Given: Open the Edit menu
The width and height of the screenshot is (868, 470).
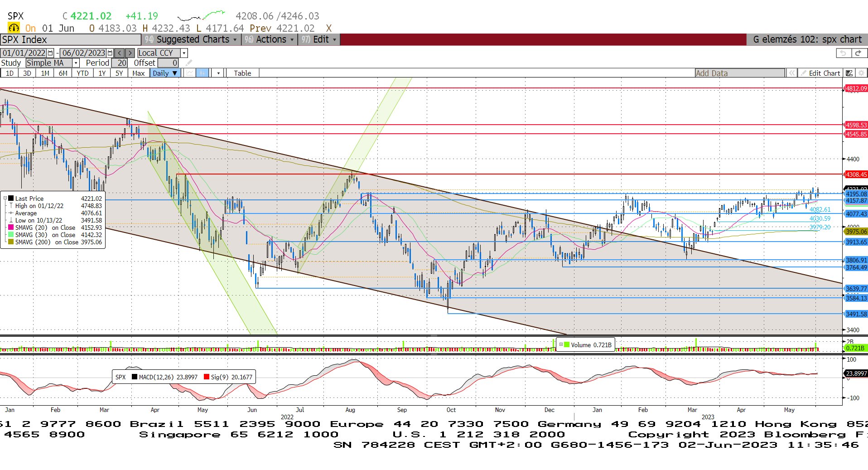Looking at the screenshot, I should [319, 39].
